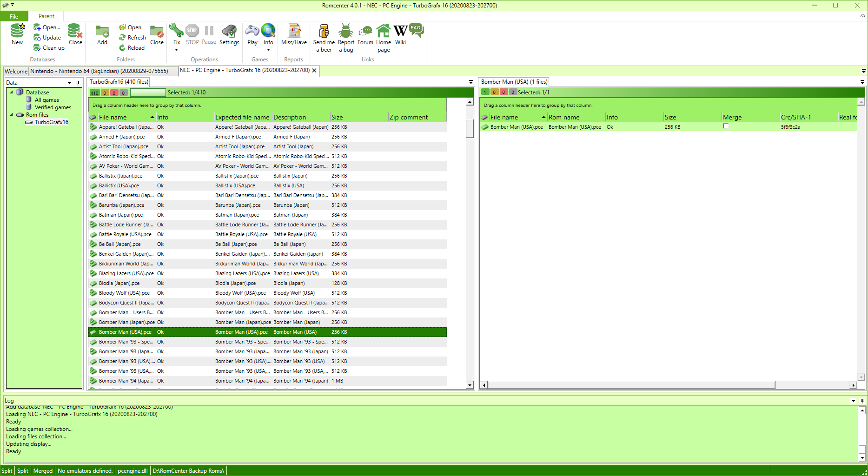Collapse the Rom files tree node
This screenshot has width=868, height=476.
tap(12, 114)
